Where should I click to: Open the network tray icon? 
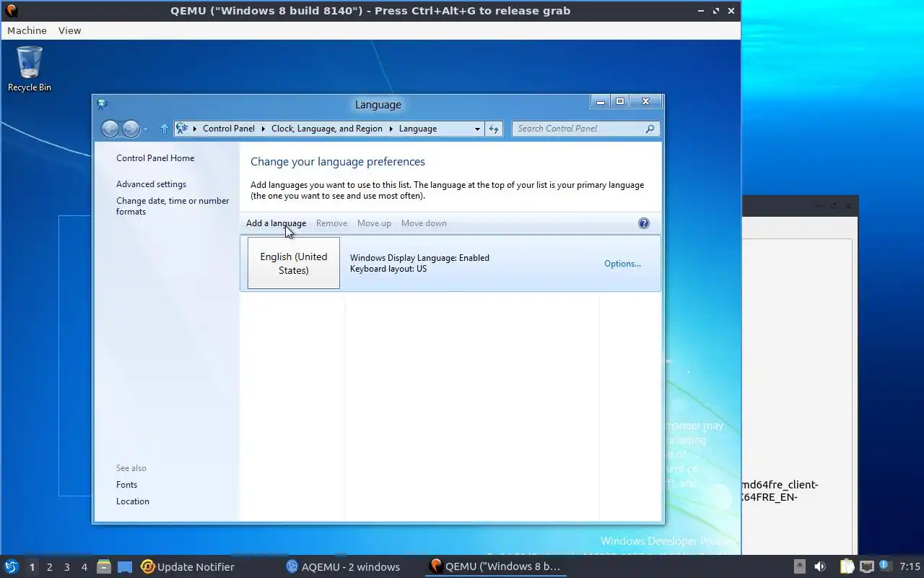(866, 566)
